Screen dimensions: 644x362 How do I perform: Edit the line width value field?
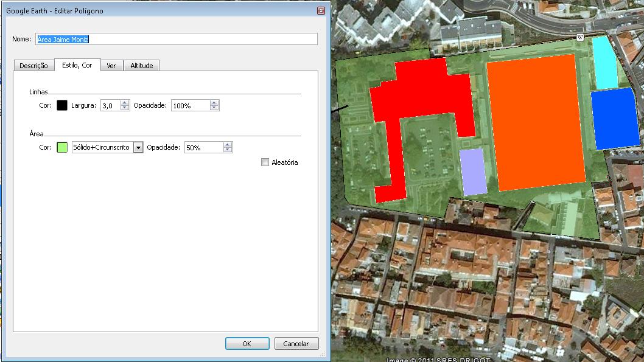pos(108,105)
